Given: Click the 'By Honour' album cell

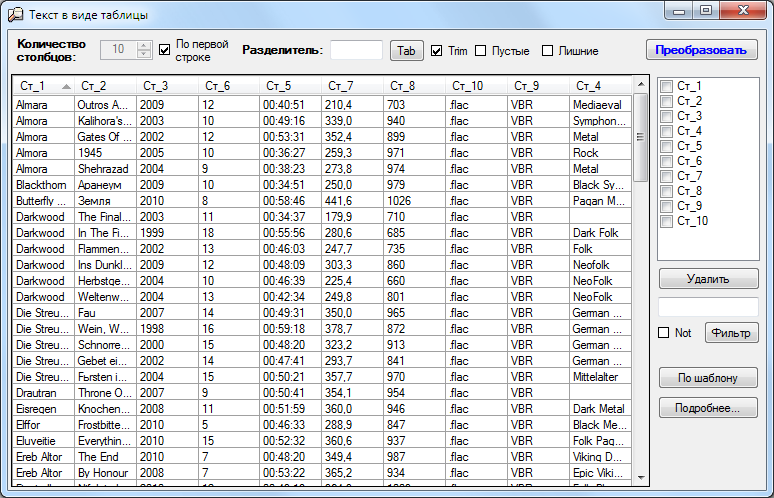Looking at the screenshot, I should pos(106,473).
